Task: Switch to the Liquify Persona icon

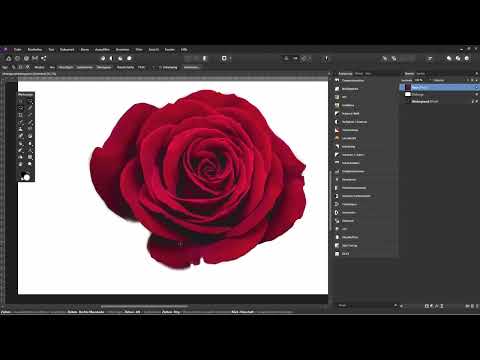Action: [x=17, y=58]
